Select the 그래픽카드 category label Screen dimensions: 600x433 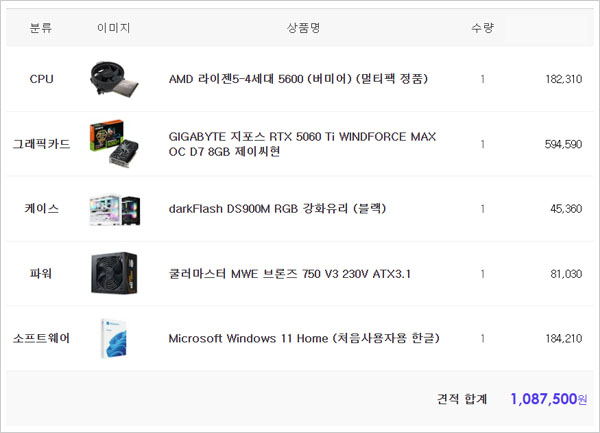[x=41, y=144]
